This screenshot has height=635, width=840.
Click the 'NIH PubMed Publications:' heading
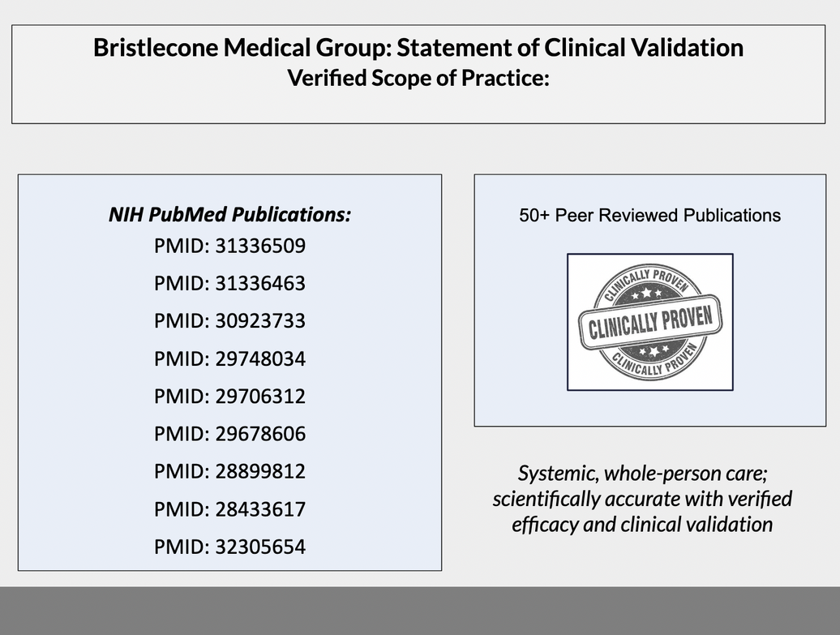pyautogui.click(x=229, y=215)
